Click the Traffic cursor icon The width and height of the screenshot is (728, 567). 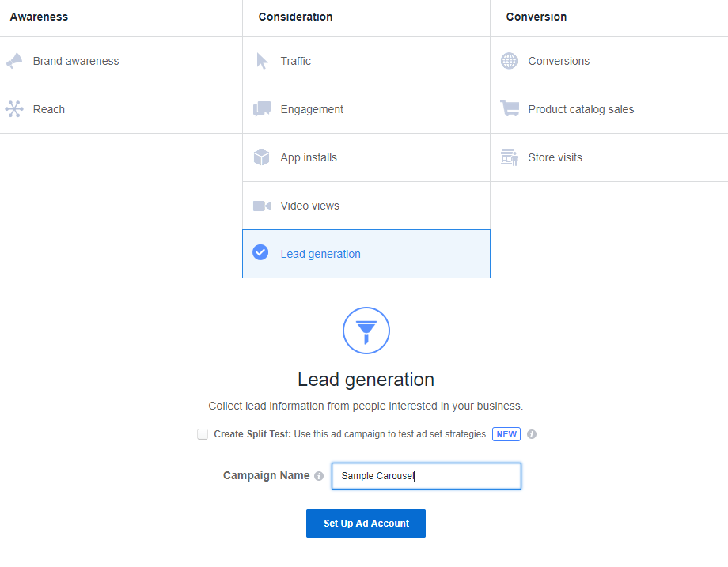tap(262, 61)
